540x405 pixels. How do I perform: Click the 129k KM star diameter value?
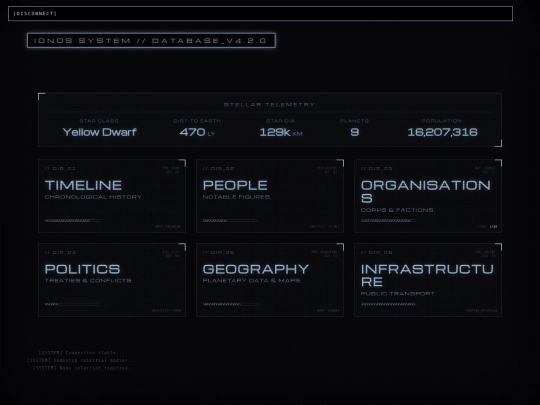click(281, 132)
